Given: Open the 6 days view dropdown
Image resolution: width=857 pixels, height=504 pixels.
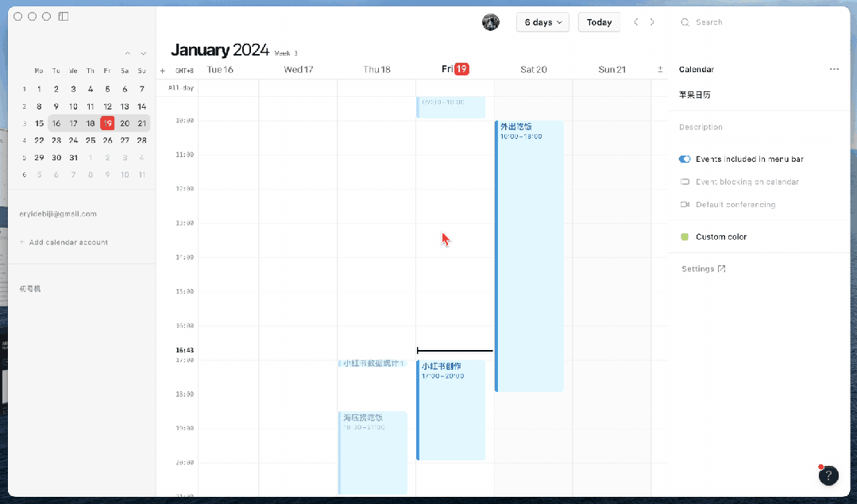Looking at the screenshot, I should pos(542,22).
